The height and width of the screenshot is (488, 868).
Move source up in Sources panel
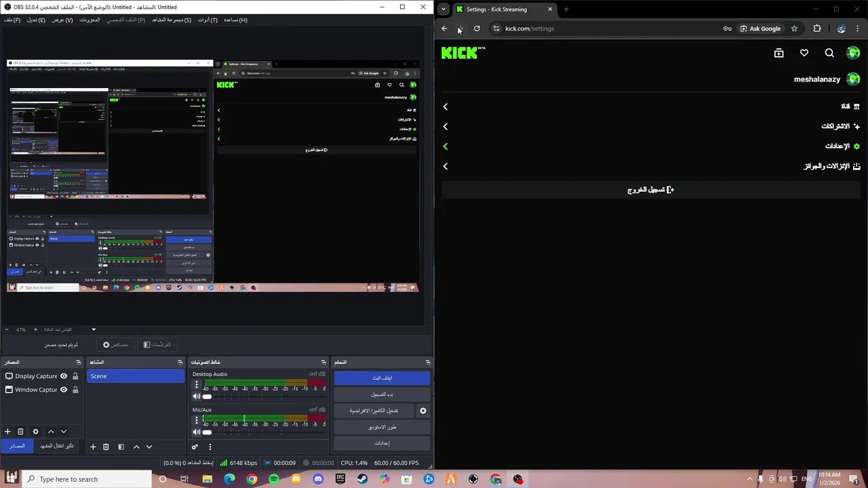50,431
